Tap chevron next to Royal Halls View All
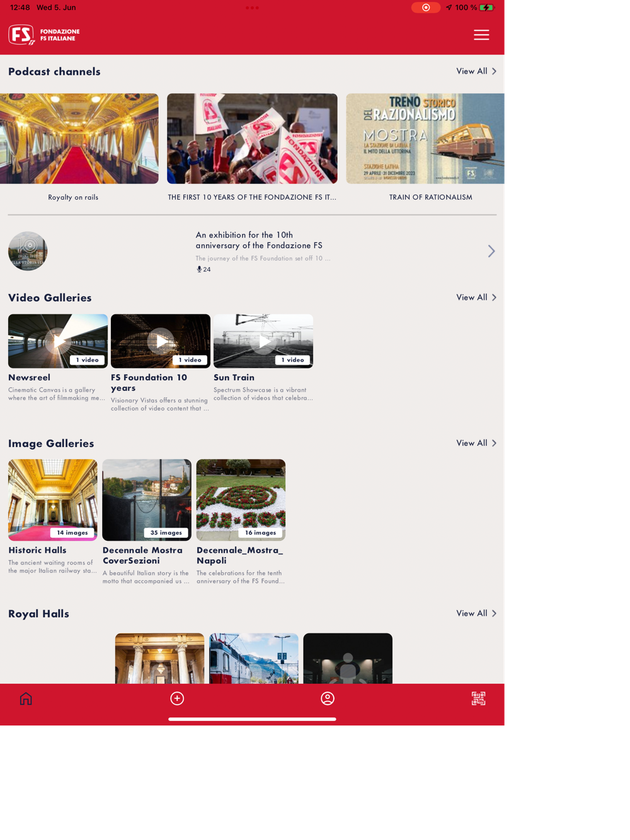This screenshot has height=840, width=630. [494, 613]
